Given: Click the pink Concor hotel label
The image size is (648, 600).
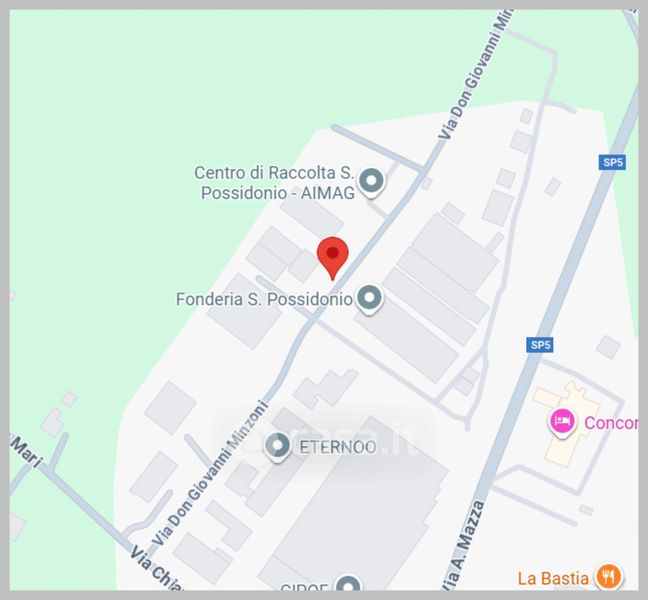Looking at the screenshot, I should 611,423.
